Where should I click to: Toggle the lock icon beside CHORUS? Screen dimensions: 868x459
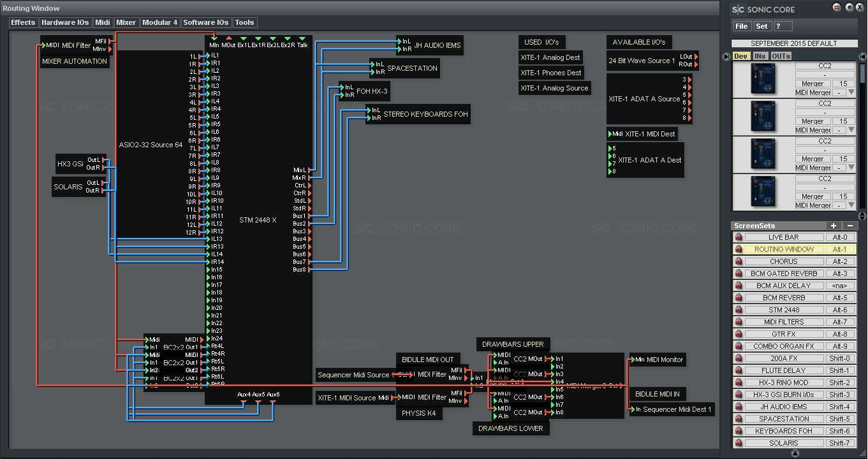(x=739, y=261)
